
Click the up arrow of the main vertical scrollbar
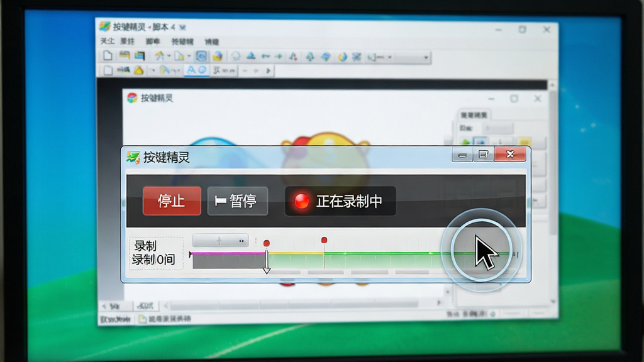pos(552,85)
